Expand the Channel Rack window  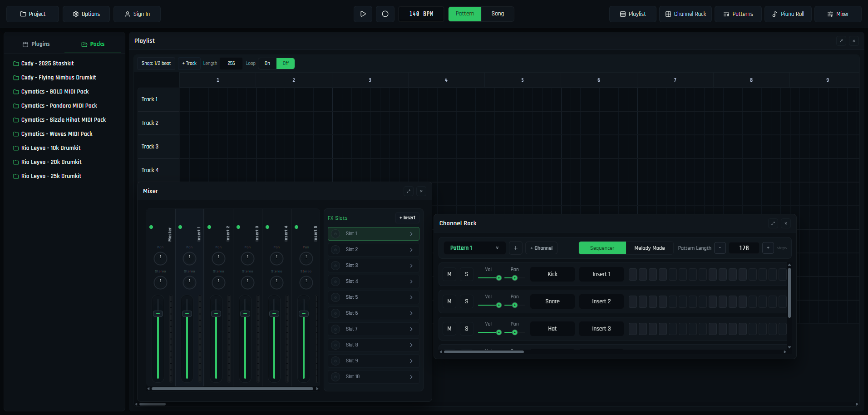(773, 223)
